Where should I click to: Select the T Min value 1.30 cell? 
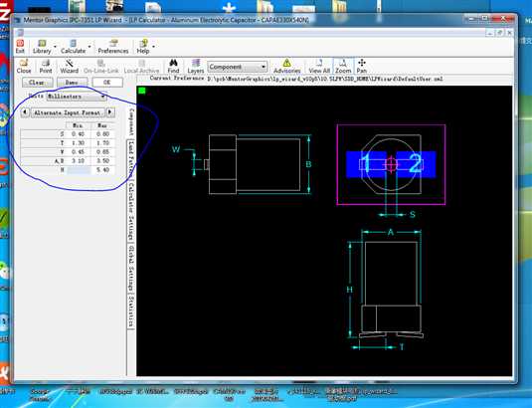(79, 143)
